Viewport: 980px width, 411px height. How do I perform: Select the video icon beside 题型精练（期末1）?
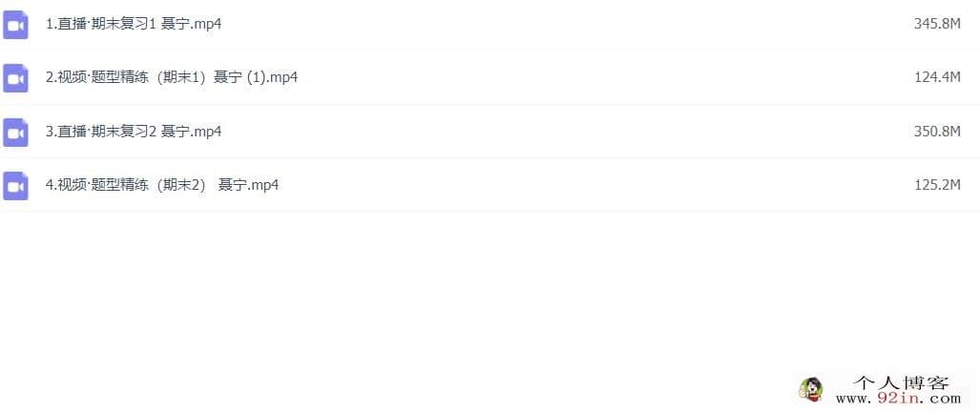pyautogui.click(x=15, y=78)
